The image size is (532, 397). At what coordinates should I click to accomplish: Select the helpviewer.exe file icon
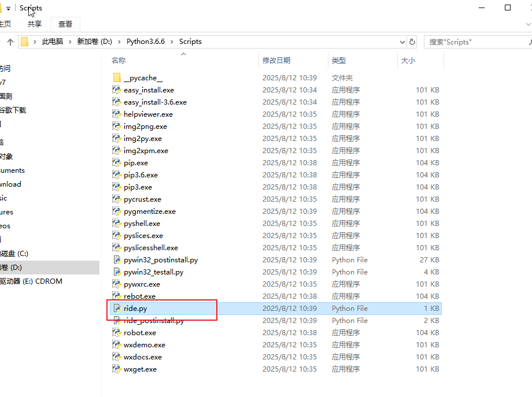117,114
